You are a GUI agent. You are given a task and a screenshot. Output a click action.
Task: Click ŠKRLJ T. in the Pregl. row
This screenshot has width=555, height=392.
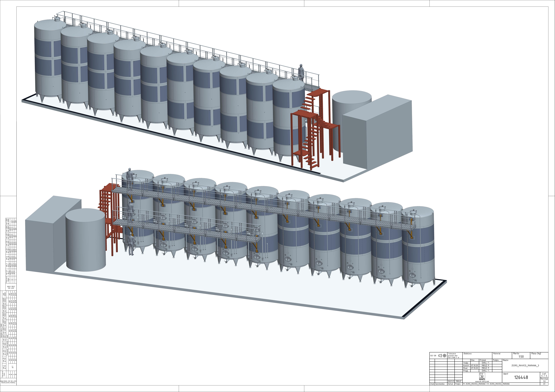click(486, 371)
